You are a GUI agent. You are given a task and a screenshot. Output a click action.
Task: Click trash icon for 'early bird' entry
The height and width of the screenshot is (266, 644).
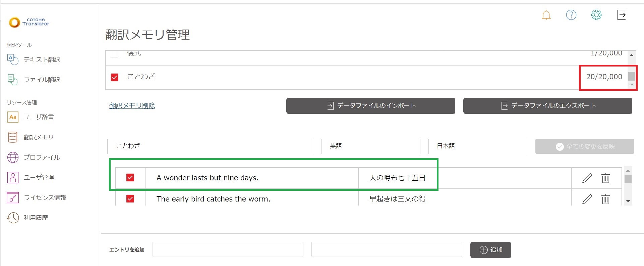tap(605, 199)
